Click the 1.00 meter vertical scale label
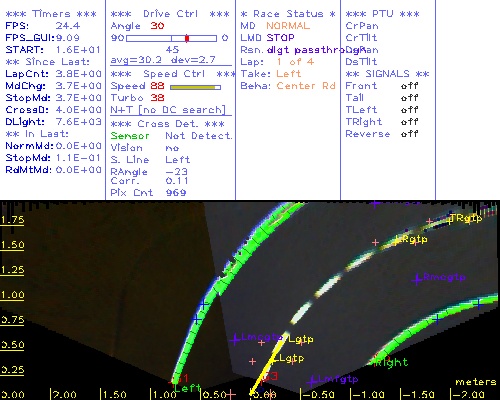Screen dimensions: 500x400 [12, 295]
